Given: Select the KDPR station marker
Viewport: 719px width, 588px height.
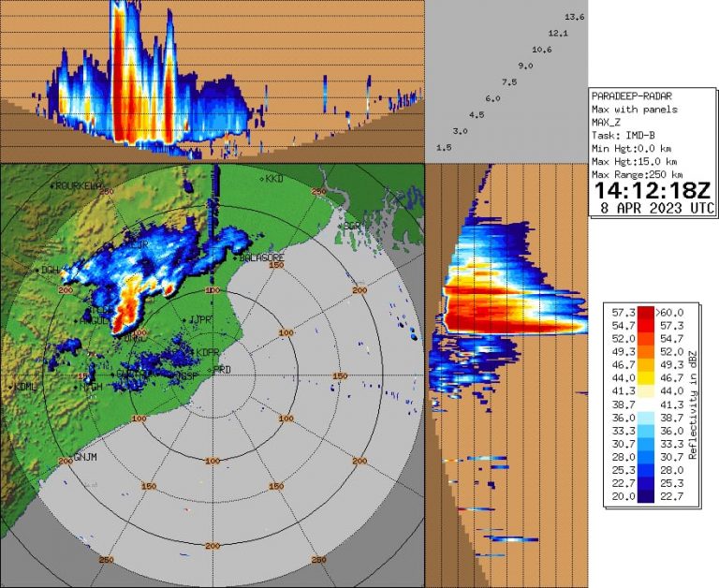Looking at the screenshot, I should coord(192,352).
